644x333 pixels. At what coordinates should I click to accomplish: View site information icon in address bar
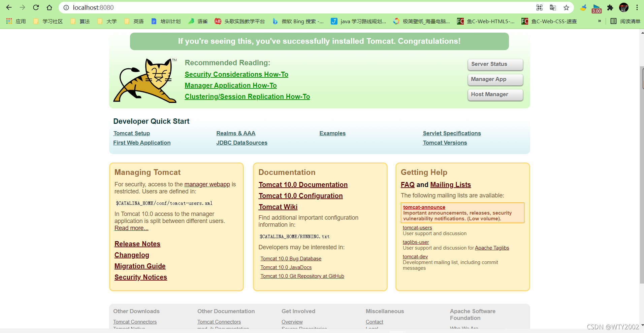[x=66, y=7]
